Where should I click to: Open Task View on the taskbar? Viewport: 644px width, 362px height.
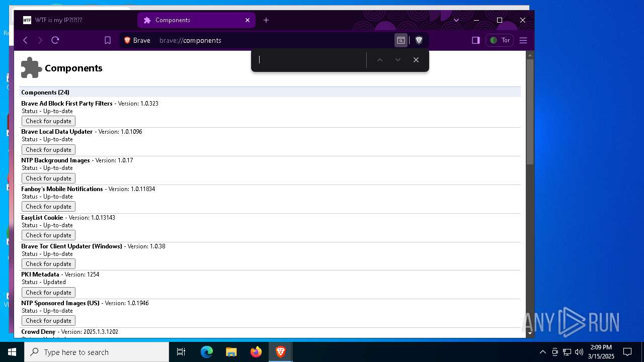click(x=181, y=352)
